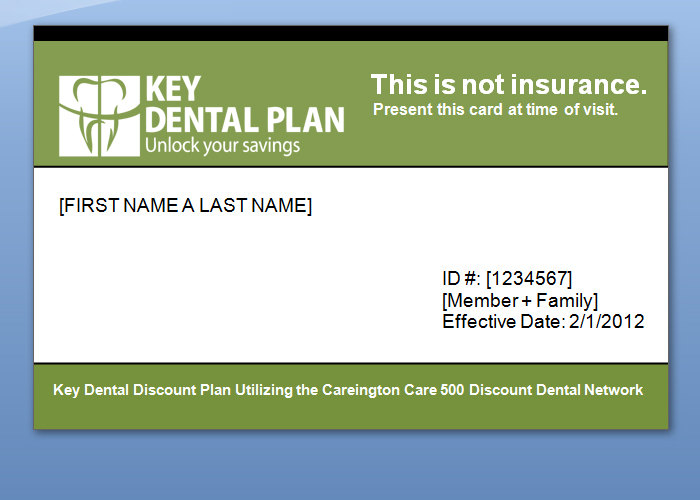Click the Unlock your savings tagline
This screenshot has width=700, height=500.
pyautogui.click(x=222, y=146)
